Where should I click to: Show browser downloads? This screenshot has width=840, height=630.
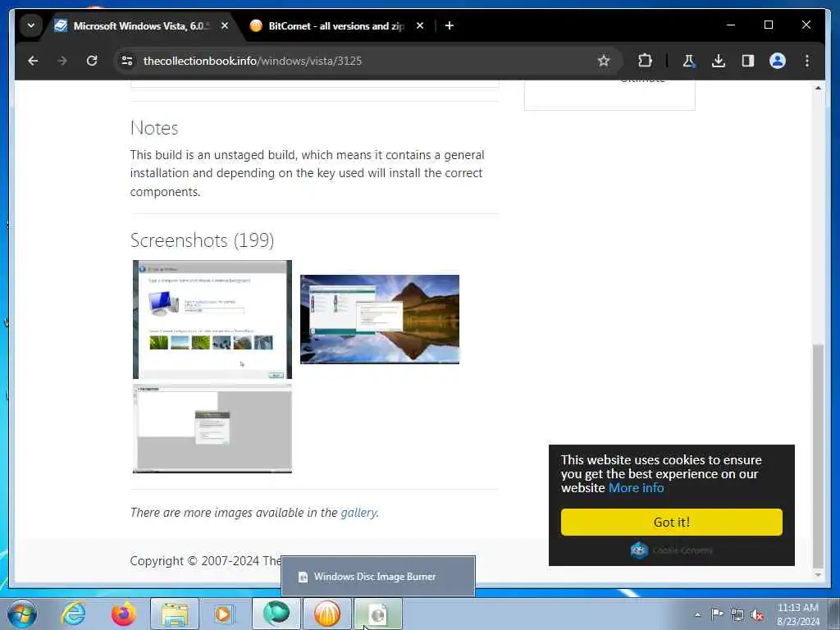719,61
